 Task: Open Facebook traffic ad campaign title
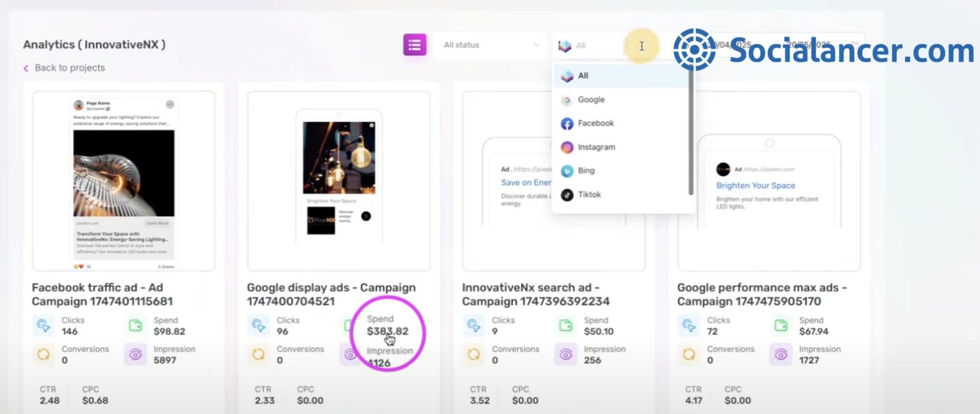[x=102, y=294]
